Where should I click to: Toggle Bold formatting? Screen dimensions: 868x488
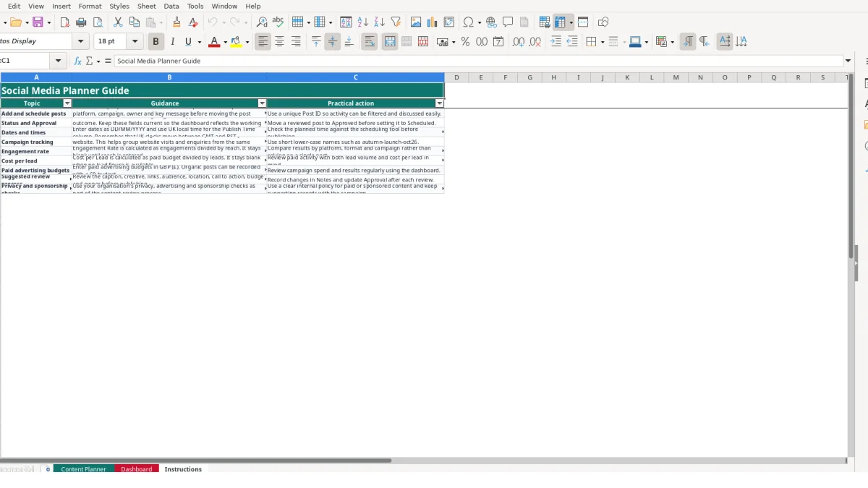[156, 42]
